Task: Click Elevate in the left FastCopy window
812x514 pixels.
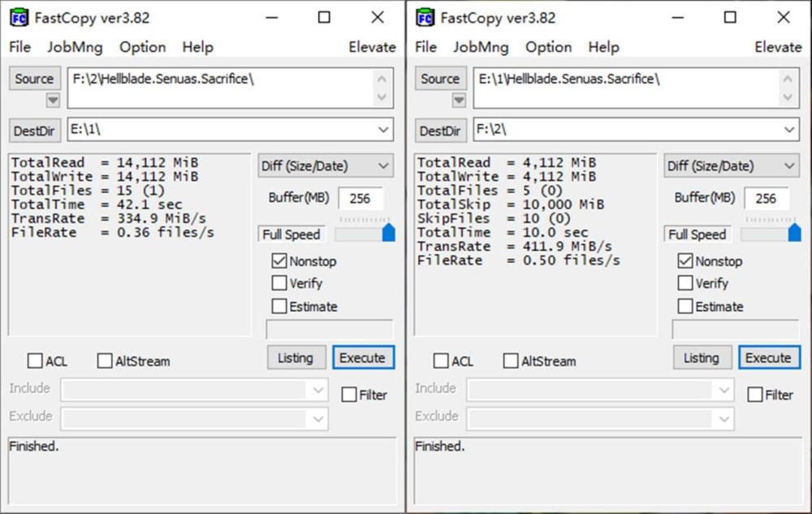Action: click(x=372, y=47)
